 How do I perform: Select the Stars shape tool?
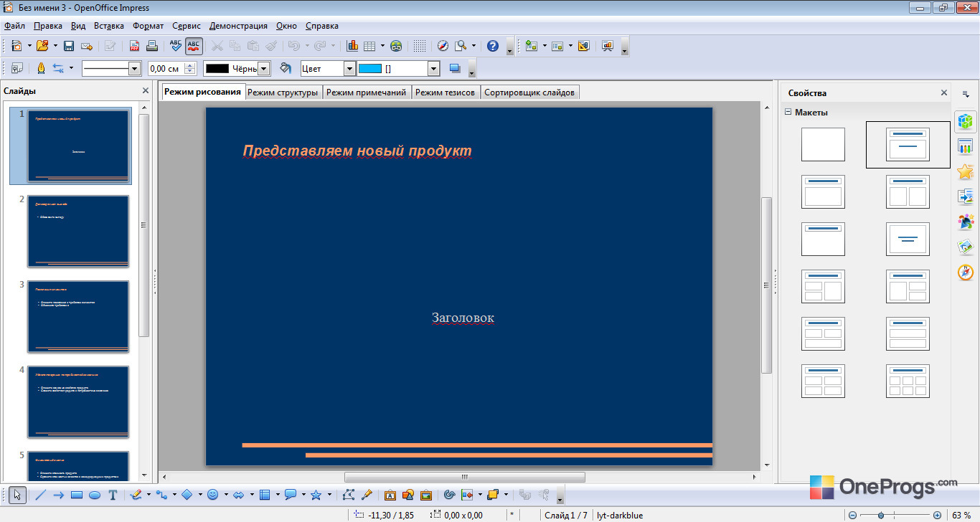click(x=316, y=495)
